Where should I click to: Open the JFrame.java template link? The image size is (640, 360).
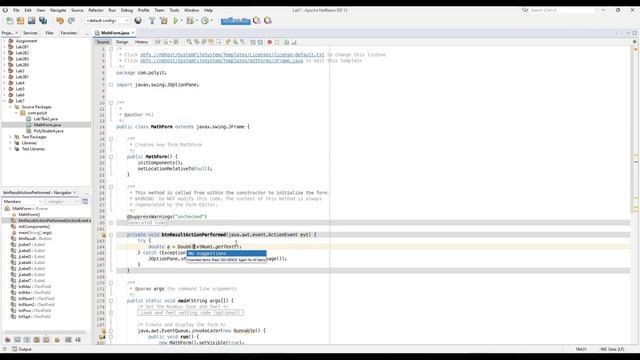222,60
